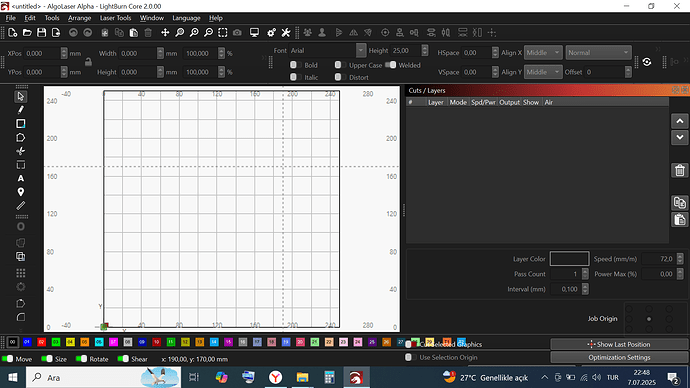Activate the Pan/move view arrows icon
Image resolution: width=690 pixels, height=388 pixels.
[x=165, y=33]
